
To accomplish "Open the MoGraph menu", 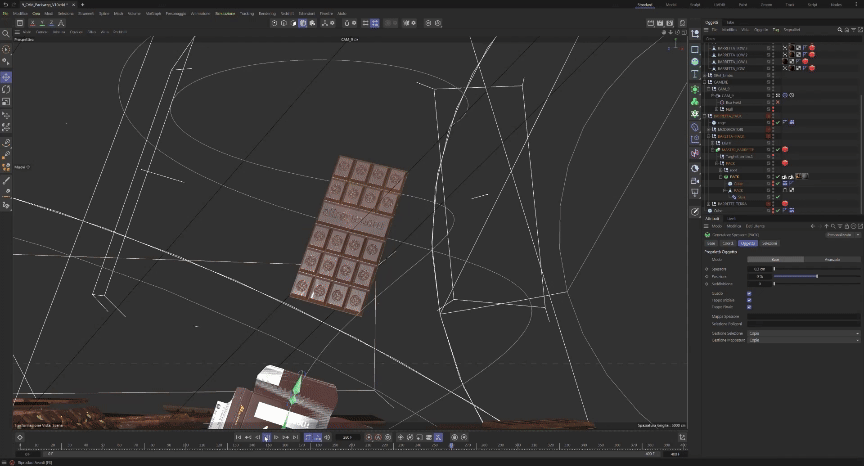I will point(153,13).
